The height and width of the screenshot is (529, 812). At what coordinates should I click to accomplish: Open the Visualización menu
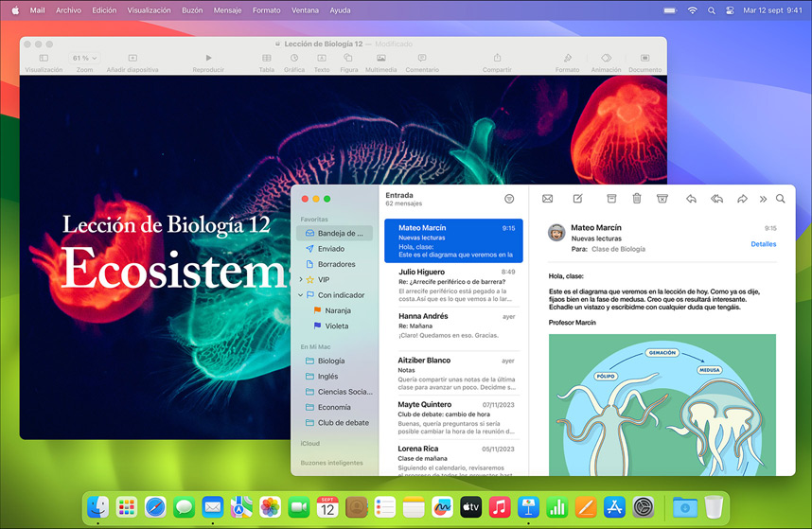(x=149, y=9)
